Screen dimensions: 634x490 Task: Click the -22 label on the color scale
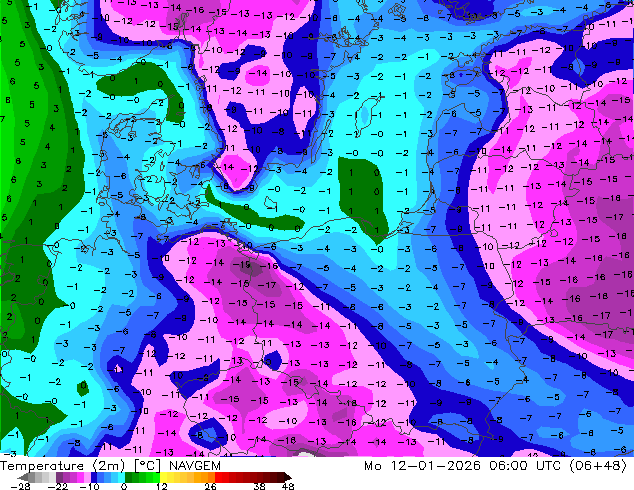click(57, 486)
